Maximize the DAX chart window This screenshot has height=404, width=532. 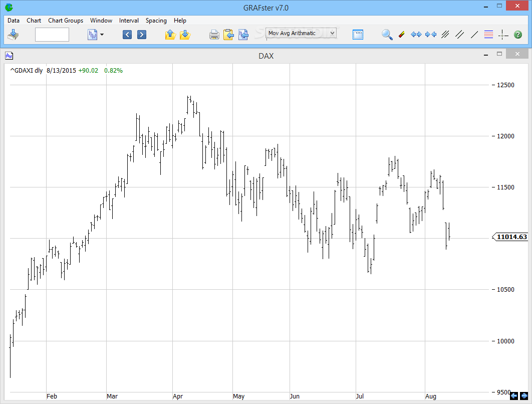[x=499, y=54]
